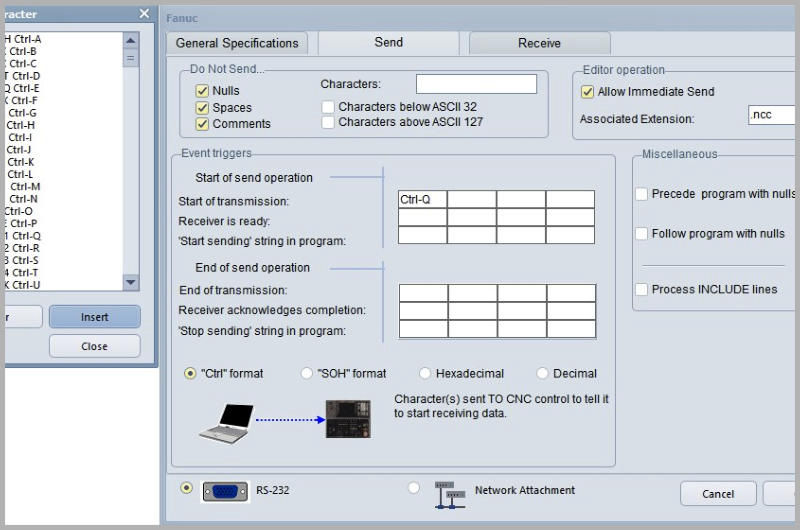Select Ctrl-M in the character list
This screenshot has height=530, width=800.
(64, 187)
